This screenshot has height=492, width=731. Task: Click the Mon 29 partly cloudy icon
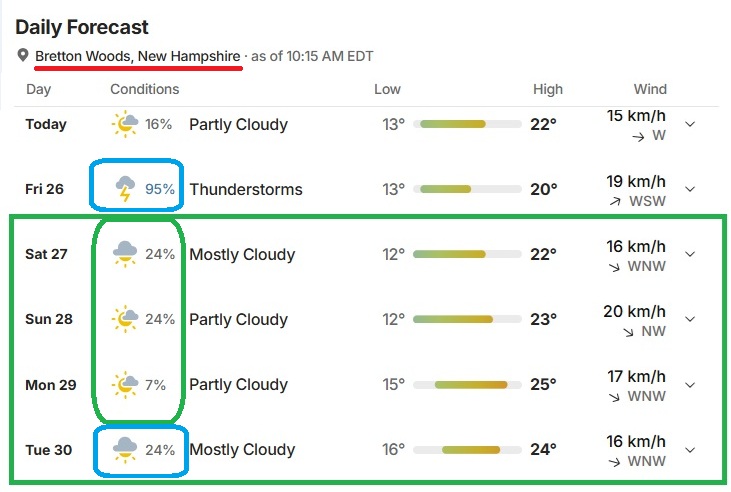point(124,385)
